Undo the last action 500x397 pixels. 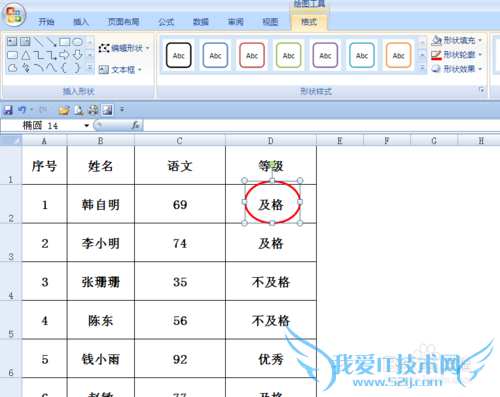[x=22, y=110]
